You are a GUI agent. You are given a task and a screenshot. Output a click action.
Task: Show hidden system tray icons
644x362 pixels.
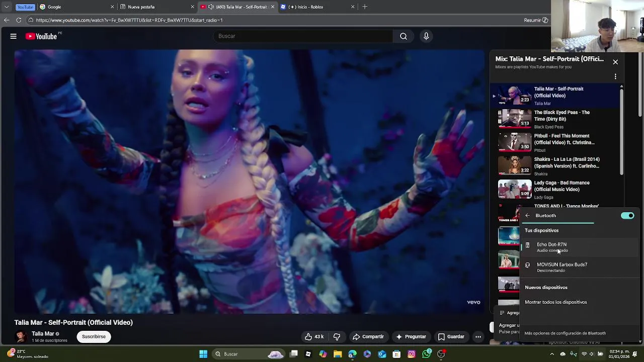click(552, 354)
